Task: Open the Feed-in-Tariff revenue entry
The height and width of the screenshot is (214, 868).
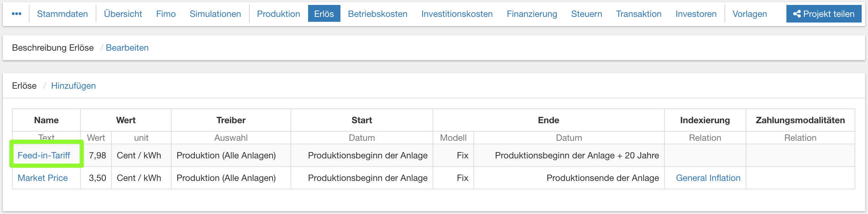Action: 44,155
